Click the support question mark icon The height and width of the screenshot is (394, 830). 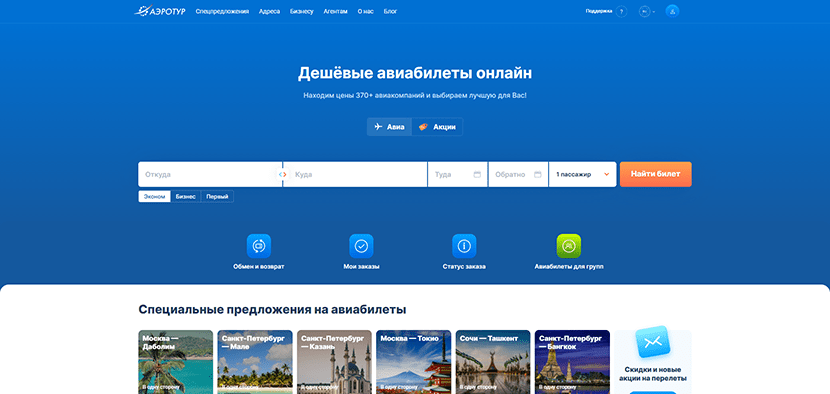[621, 11]
